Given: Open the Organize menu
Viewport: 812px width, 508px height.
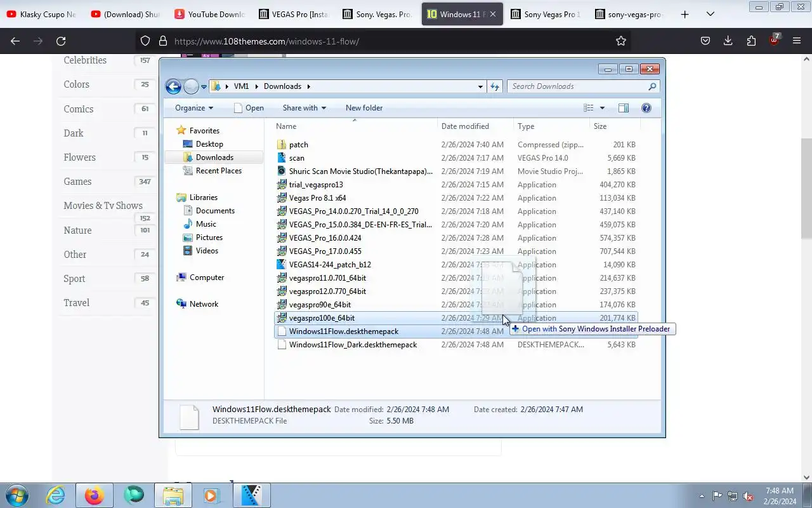Looking at the screenshot, I should [194, 108].
